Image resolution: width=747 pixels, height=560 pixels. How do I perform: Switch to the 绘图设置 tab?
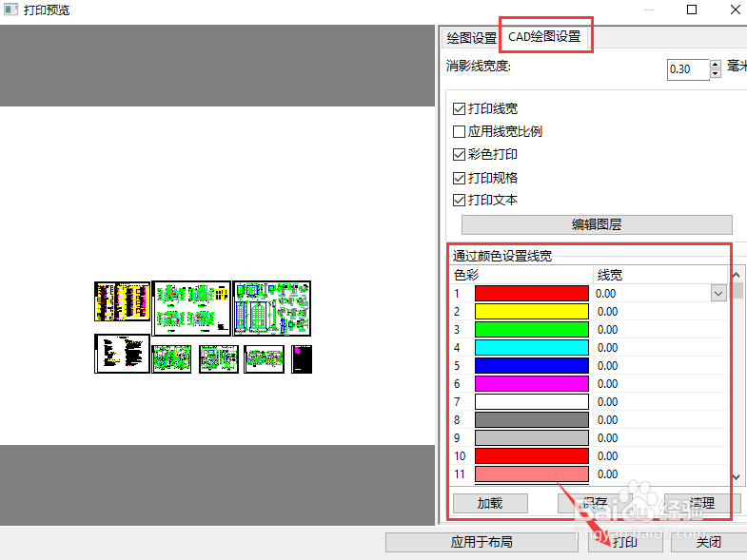click(471, 38)
